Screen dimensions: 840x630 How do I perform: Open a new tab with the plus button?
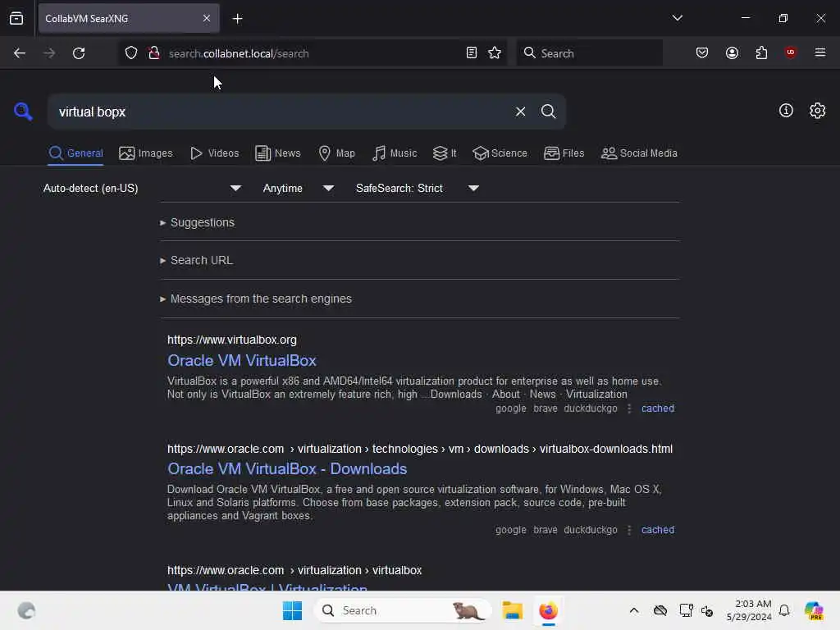coord(237,19)
